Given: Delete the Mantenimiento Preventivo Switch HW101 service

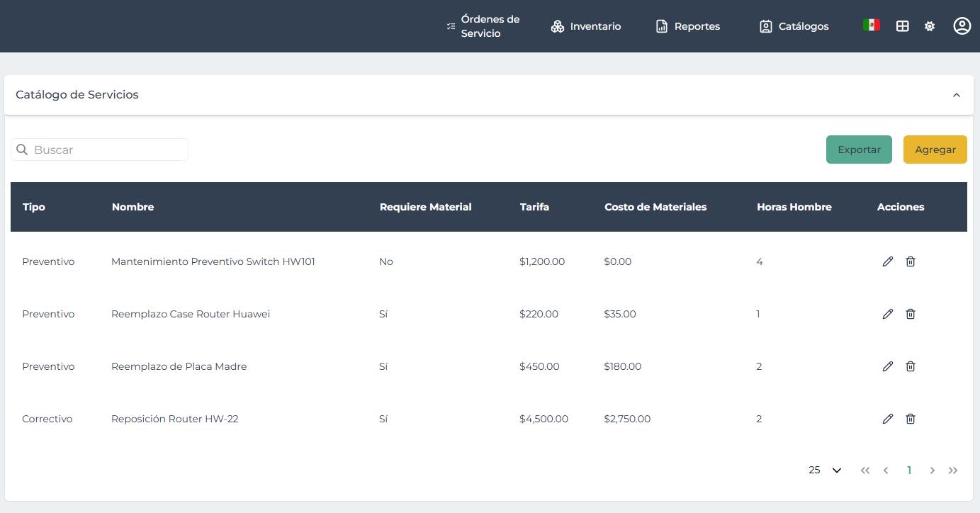Looking at the screenshot, I should (x=911, y=261).
